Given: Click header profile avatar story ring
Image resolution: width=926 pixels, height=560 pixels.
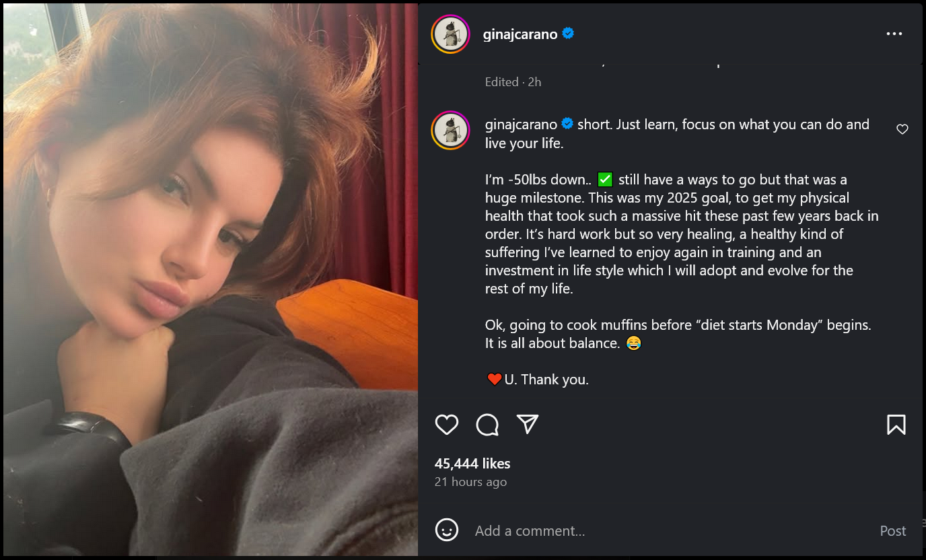Looking at the screenshot, I should (450, 34).
